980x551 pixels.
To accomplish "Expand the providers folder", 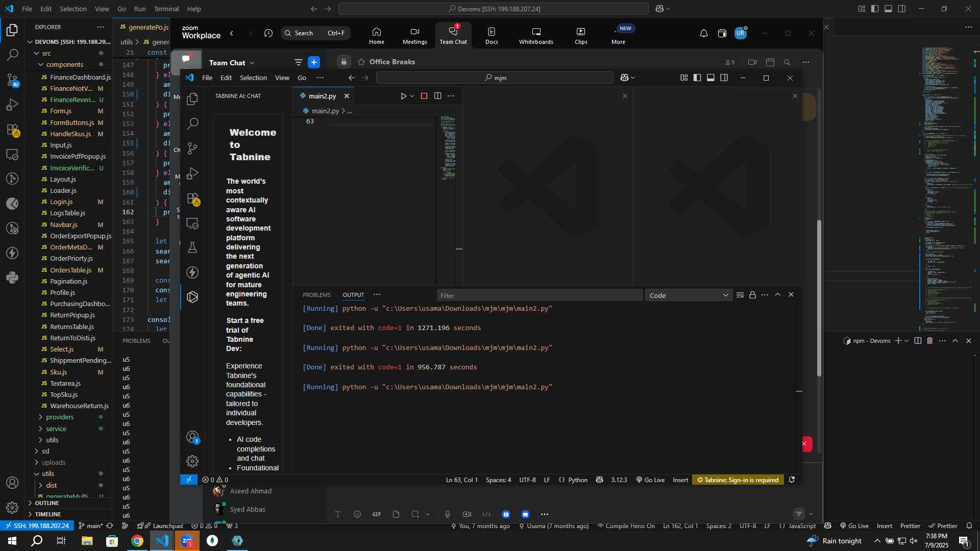I will [60, 417].
